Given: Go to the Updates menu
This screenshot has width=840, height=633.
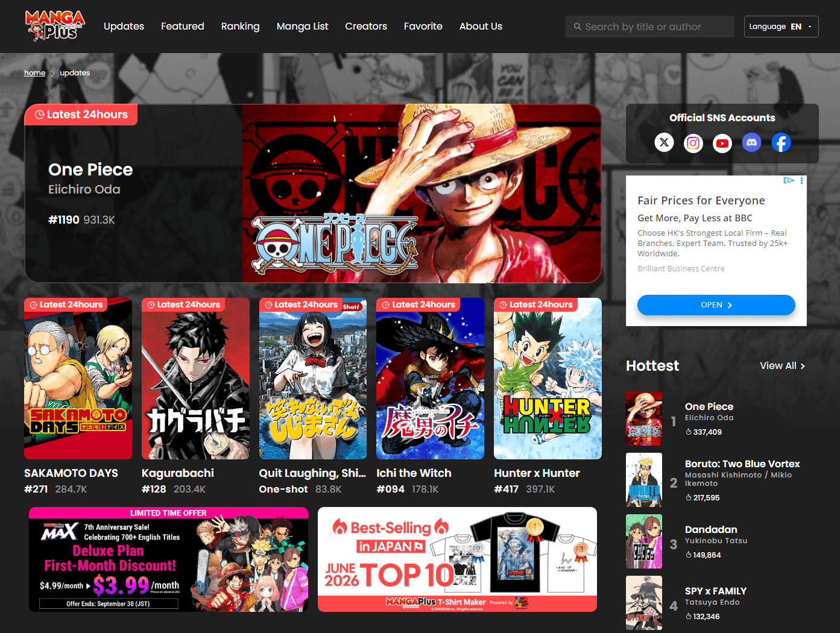Looking at the screenshot, I should pos(124,27).
